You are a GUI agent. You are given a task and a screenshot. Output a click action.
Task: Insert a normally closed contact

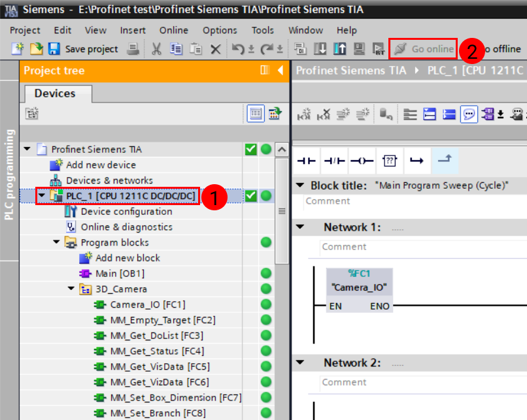click(x=335, y=160)
